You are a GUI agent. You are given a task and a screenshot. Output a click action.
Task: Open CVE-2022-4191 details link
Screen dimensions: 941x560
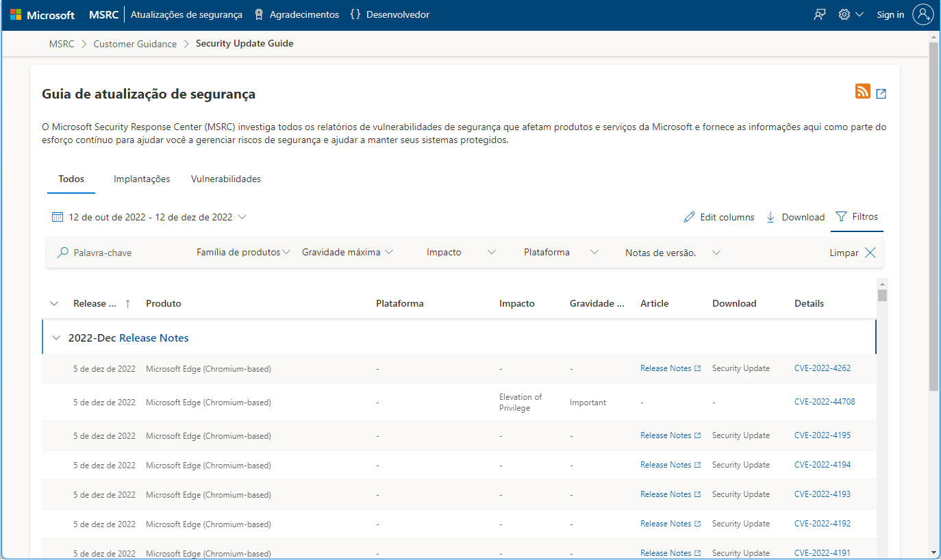[x=823, y=553]
